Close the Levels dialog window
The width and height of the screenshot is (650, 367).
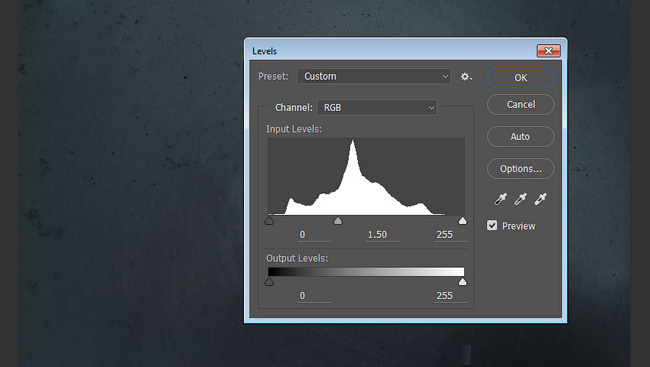pyautogui.click(x=548, y=51)
